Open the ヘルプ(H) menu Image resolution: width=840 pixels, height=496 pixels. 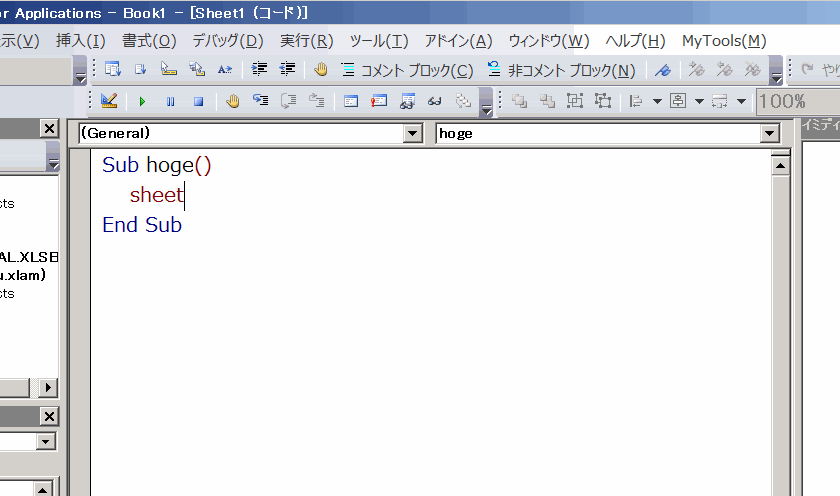pos(635,41)
